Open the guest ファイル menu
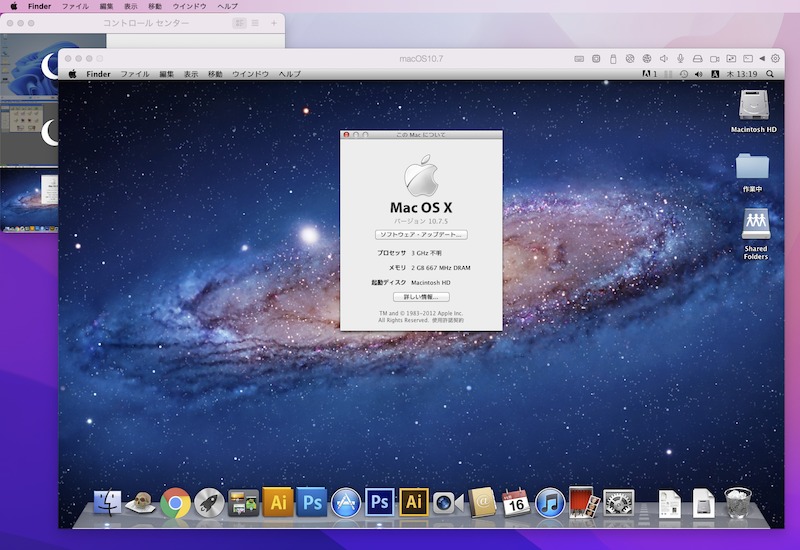The image size is (800, 550). tap(135, 74)
